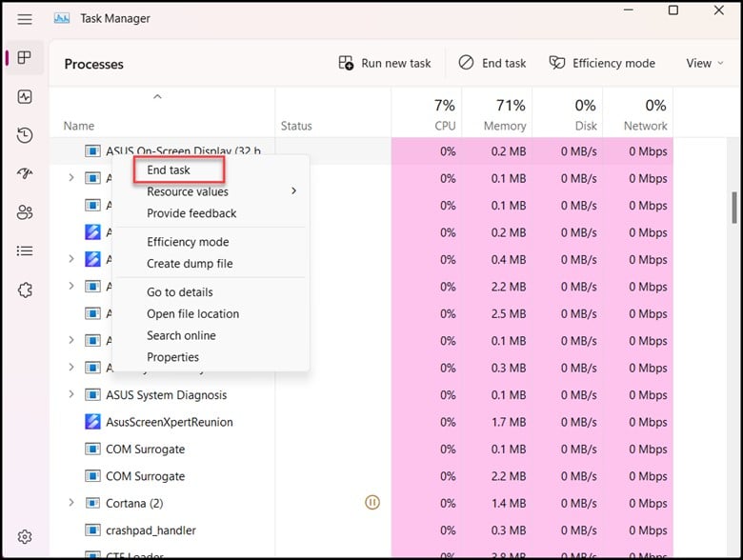Screen dimensions: 743x560
Task: Click End task in the top toolbar
Action: click(492, 63)
